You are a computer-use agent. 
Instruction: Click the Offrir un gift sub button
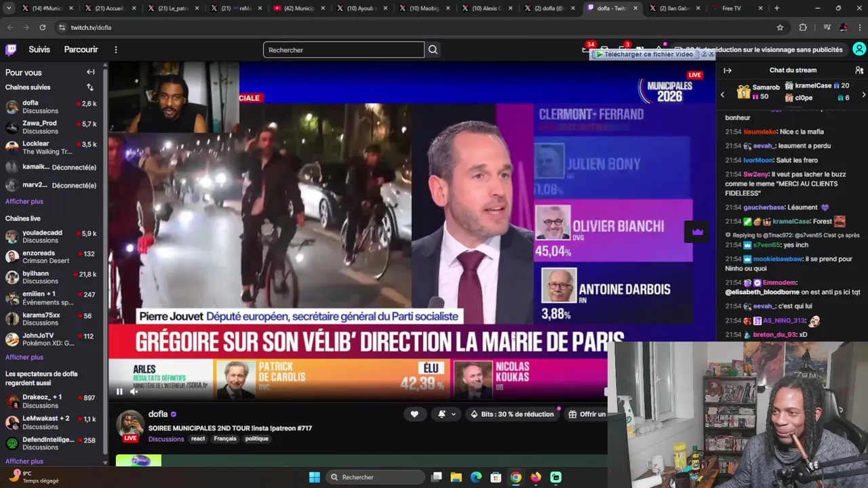coord(587,414)
